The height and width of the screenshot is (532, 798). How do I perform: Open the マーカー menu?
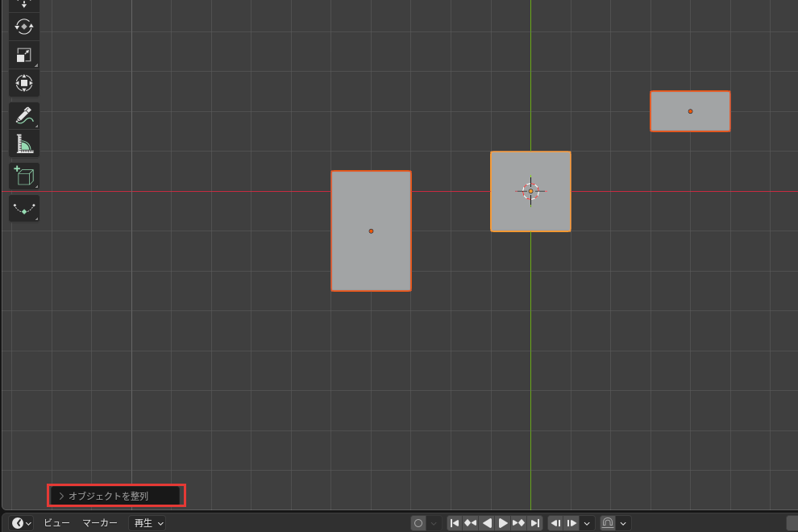pyautogui.click(x=100, y=523)
